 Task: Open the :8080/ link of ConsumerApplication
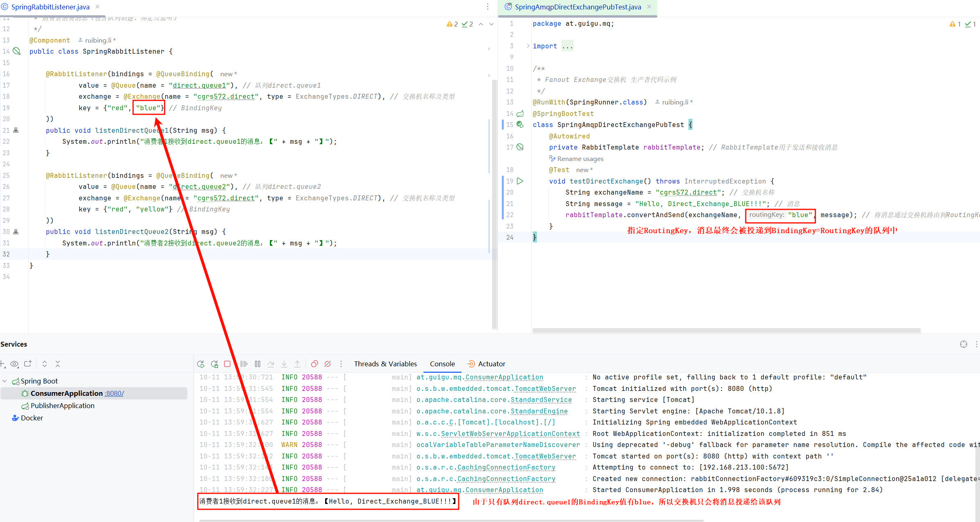pyautogui.click(x=114, y=393)
